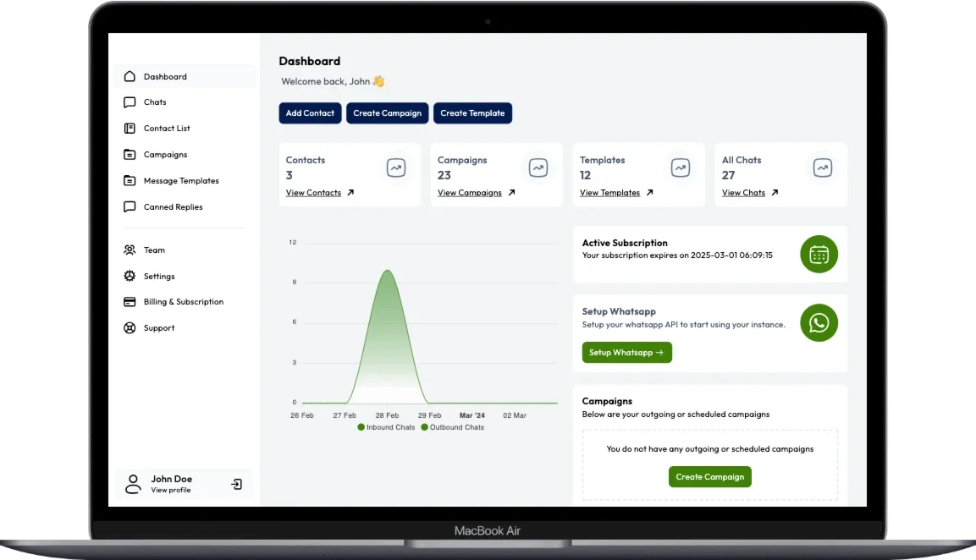
Task: Click the View profile link
Action: pyautogui.click(x=170, y=491)
